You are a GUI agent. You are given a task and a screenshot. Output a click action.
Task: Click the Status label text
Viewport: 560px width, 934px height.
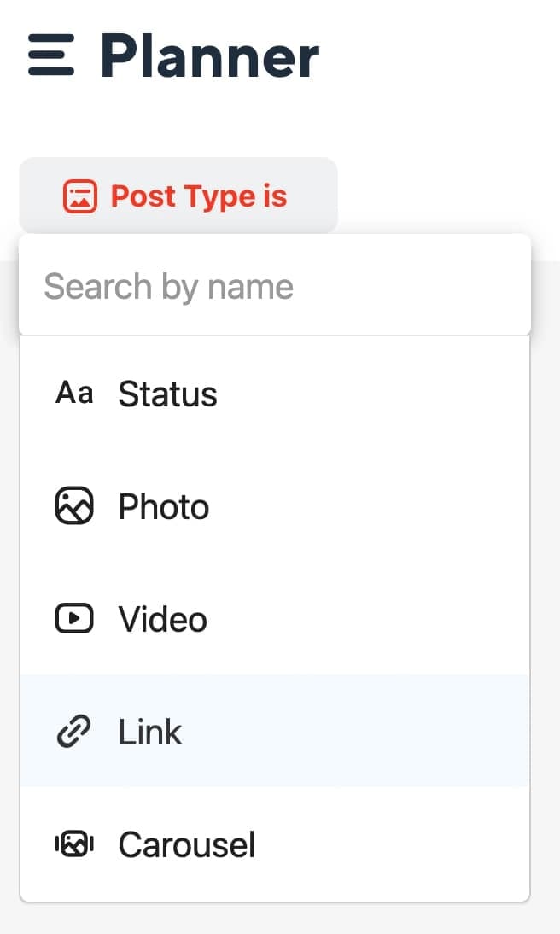[167, 394]
